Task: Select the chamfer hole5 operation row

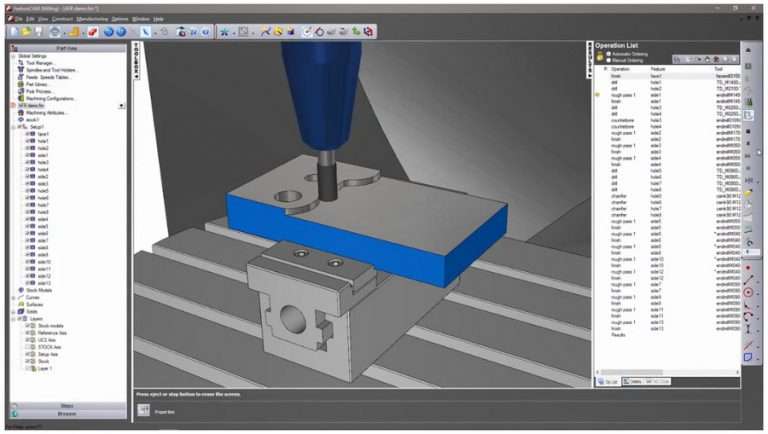Action: [669, 196]
